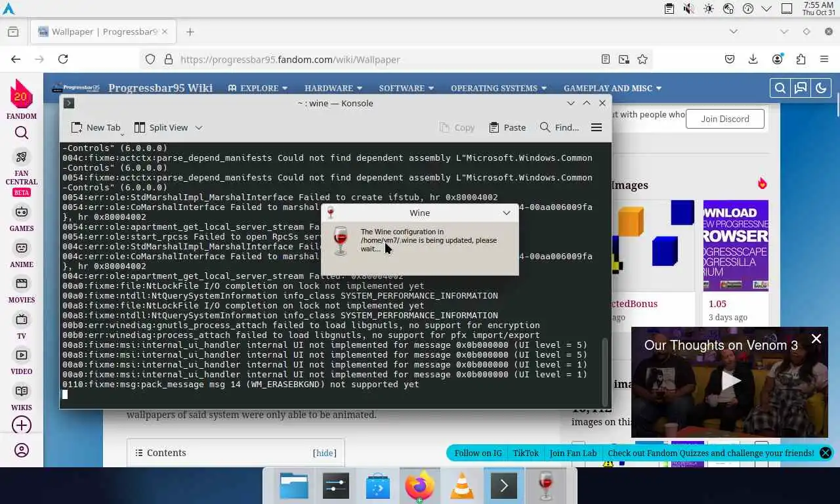The image size is (840, 504).
Task: Toggle dark theme with moon icon
Action: pos(821,88)
